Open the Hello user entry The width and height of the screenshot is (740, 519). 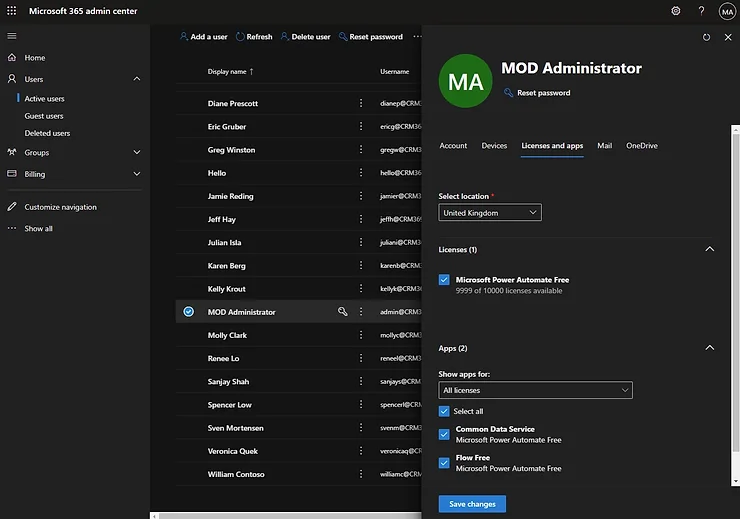217,173
